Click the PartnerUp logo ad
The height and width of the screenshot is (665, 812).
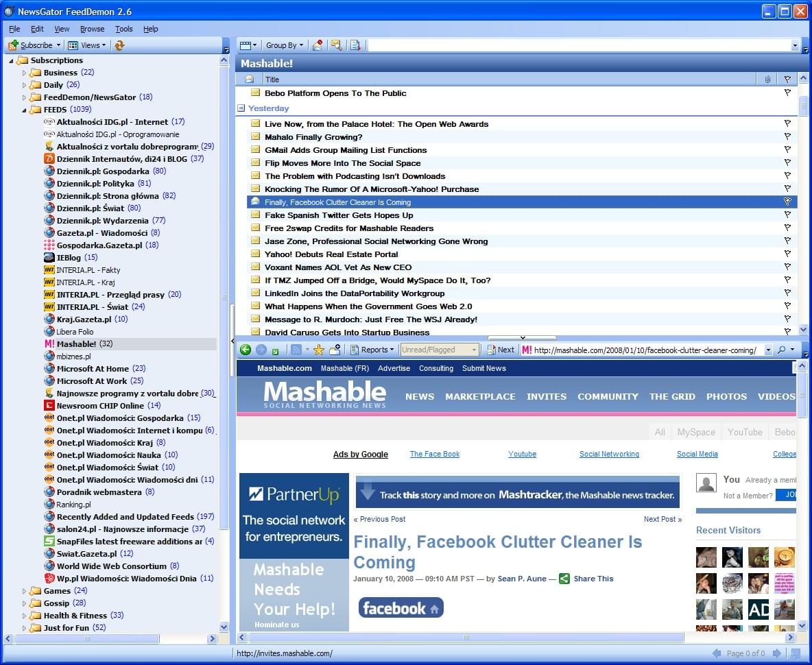click(x=294, y=495)
